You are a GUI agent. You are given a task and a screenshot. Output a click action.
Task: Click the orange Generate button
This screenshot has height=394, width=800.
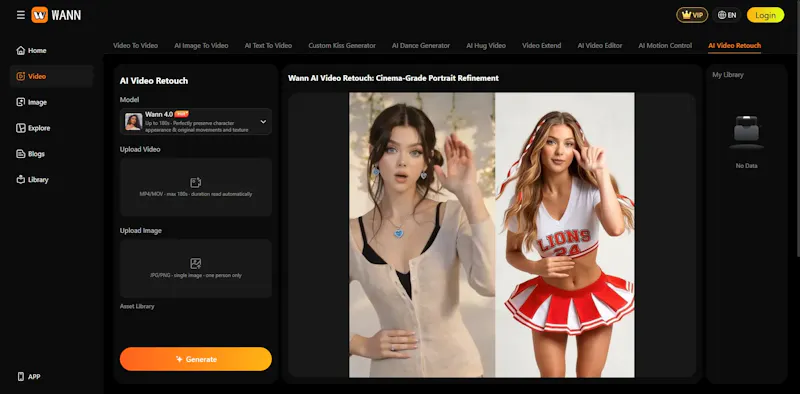(x=196, y=359)
